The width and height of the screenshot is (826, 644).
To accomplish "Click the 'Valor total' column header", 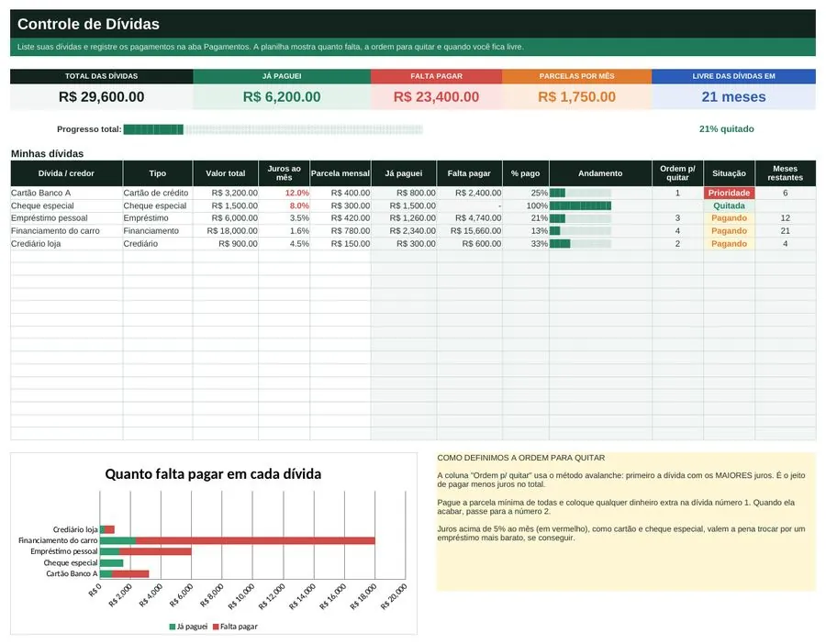I will pos(226,173).
